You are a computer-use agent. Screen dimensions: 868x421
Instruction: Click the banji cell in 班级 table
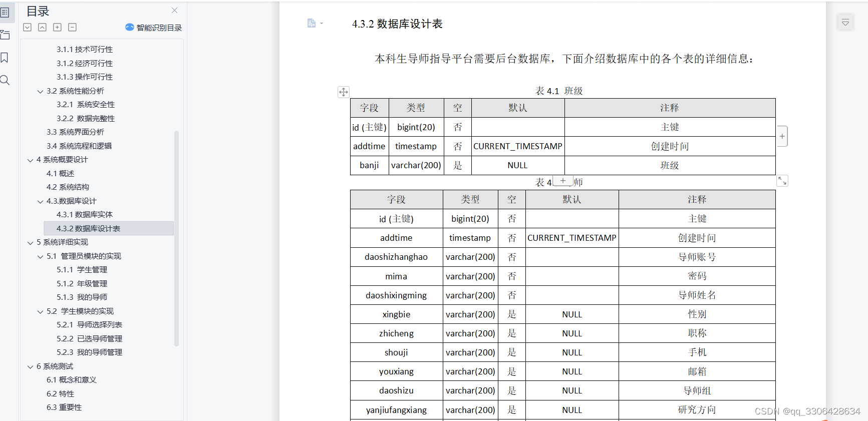pos(369,165)
